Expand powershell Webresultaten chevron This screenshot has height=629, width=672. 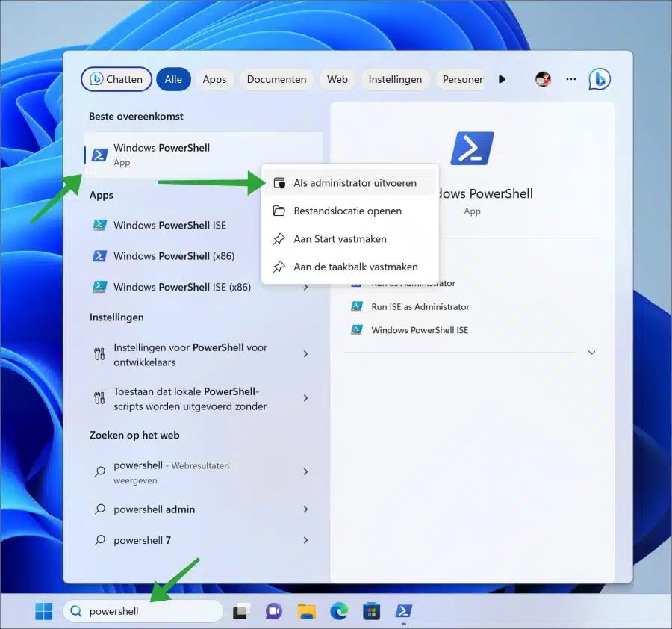(x=305, y=471)
